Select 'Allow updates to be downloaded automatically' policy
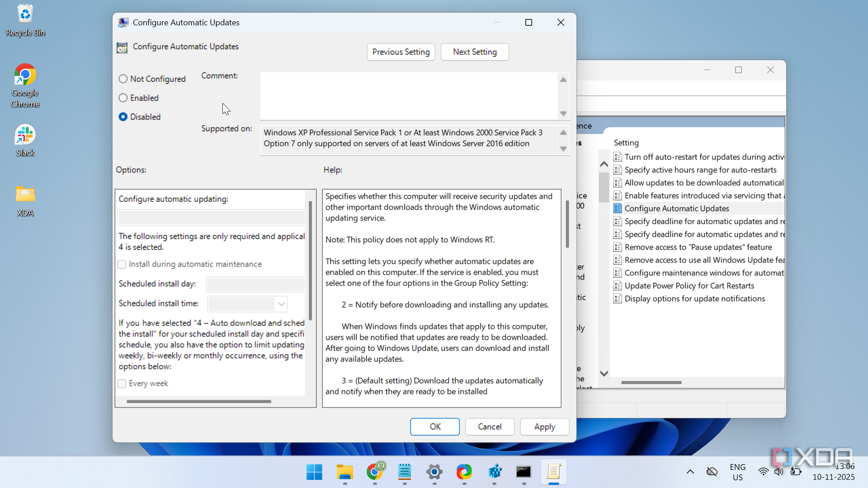This screenshot has width=868, height=488. (x=699, y=183)
